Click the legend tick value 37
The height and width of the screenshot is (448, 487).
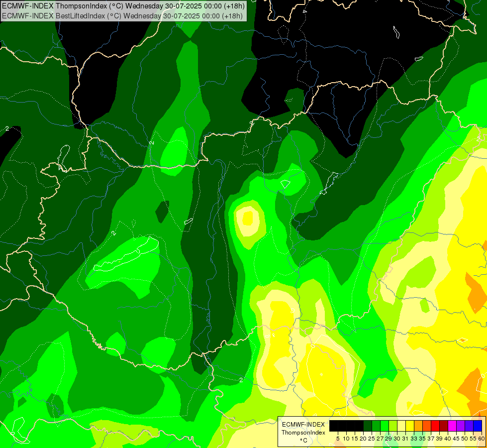pos(431,439)
